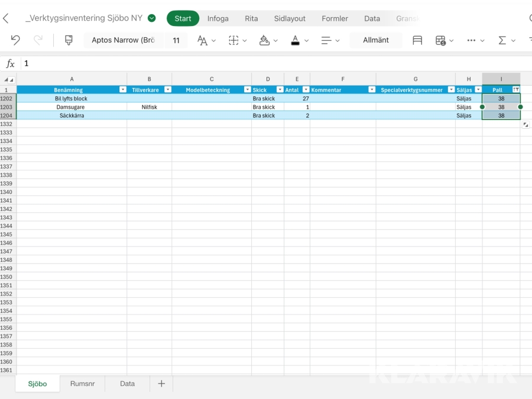
Task: Click the fx insert function icon
Action: 10,63
